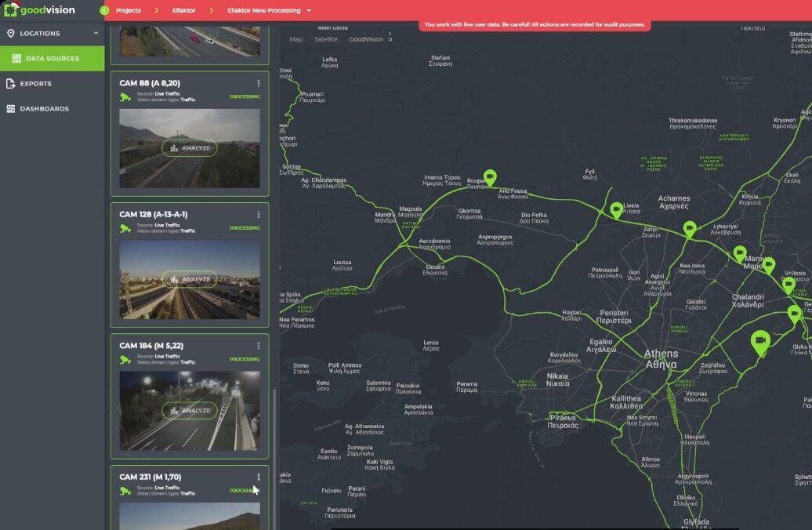
Task: Open the three-dot menu for CAM 184
Action: pyautogui.click(x=259, y=346)
